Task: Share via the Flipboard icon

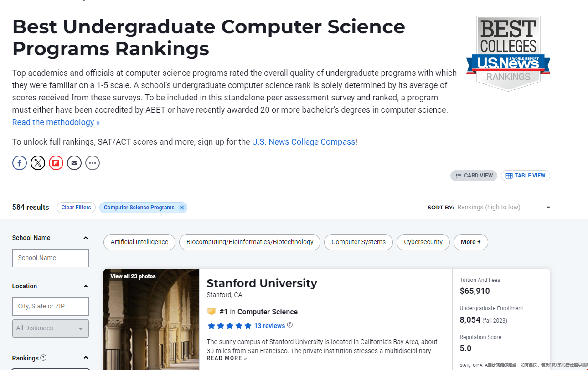Action: [x=56, y=163]
